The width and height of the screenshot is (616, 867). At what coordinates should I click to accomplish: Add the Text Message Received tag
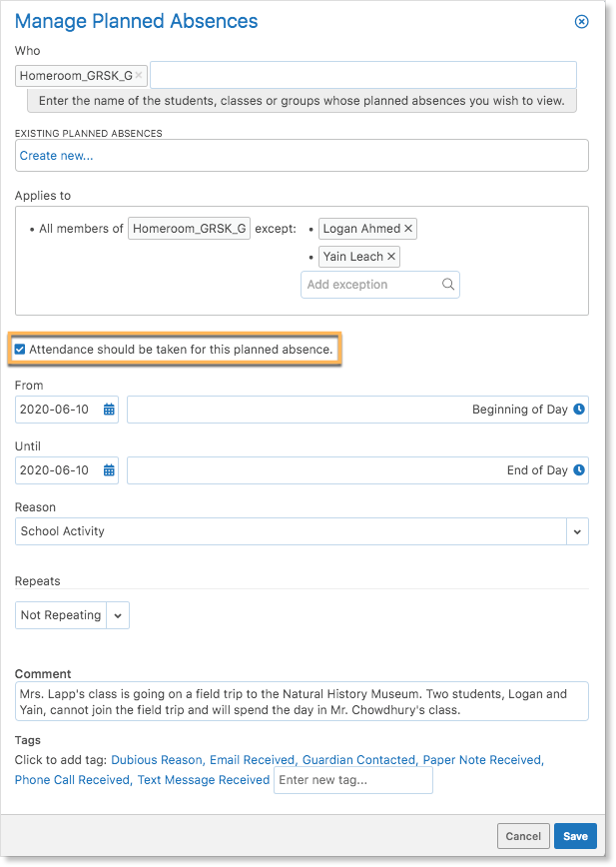(204, 780)
